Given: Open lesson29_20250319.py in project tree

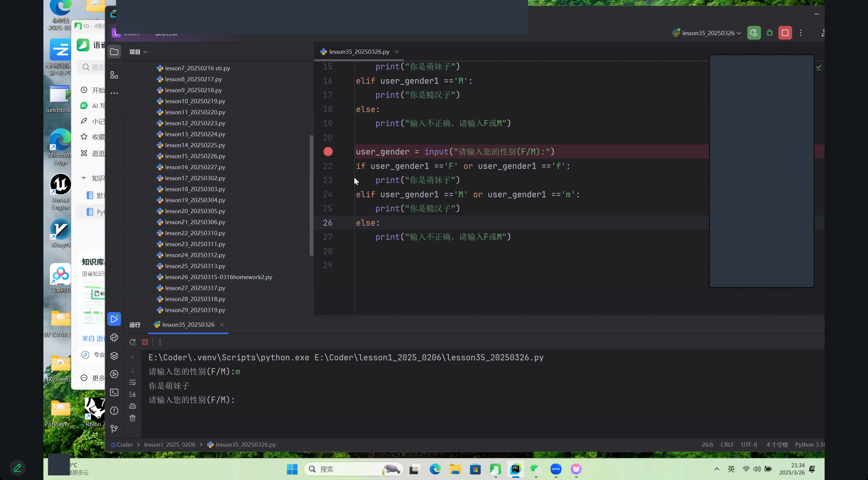Looking at the screenshot, I should point(195,310).
